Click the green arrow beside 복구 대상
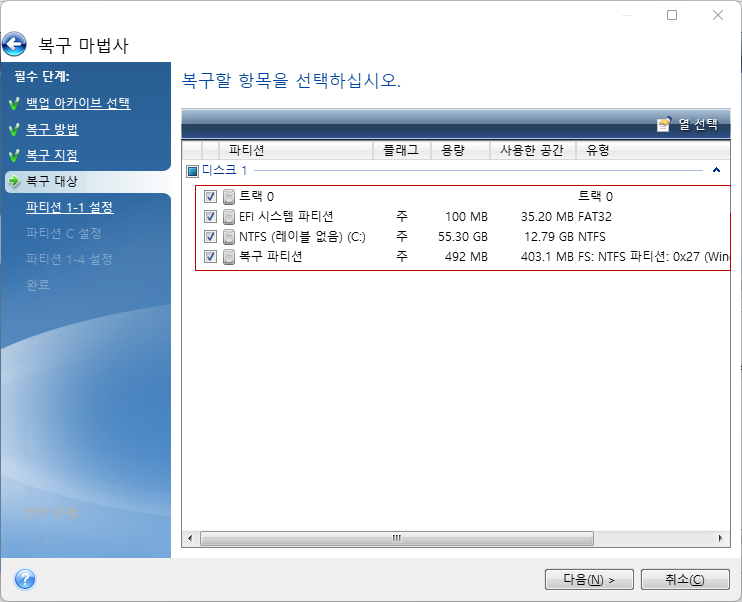742x602 pixels. 15,181
